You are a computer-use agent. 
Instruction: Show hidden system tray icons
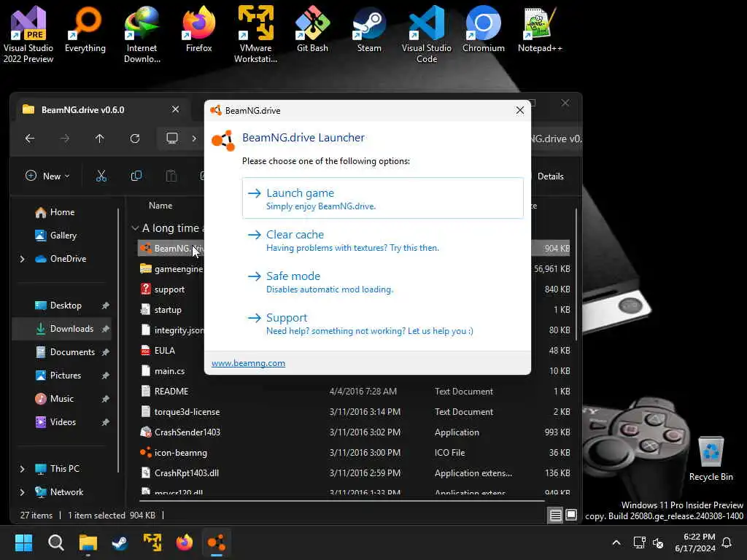616,542
